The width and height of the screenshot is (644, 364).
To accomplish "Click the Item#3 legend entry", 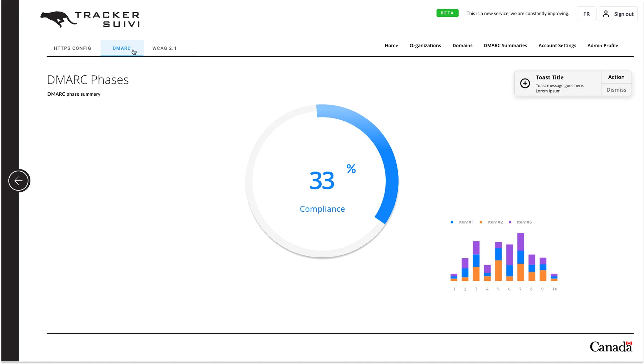I will tap(521, 222).
